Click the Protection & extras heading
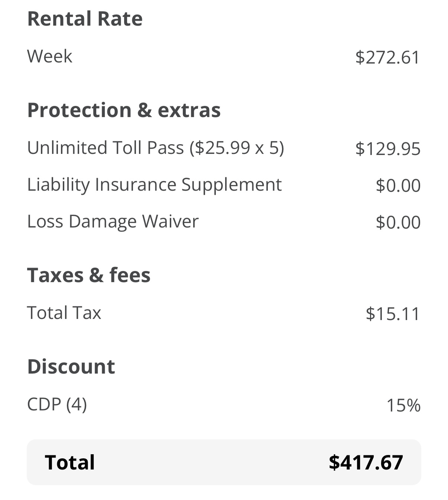The height and width of the screenshot is (500, 448). tap(124, 110)
